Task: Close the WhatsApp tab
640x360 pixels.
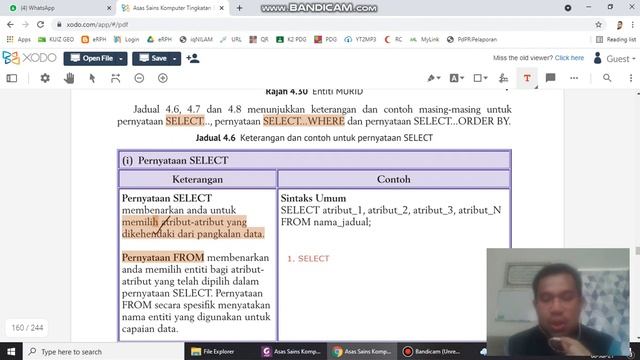Action: pyautogui.click(x=109, y=8)
